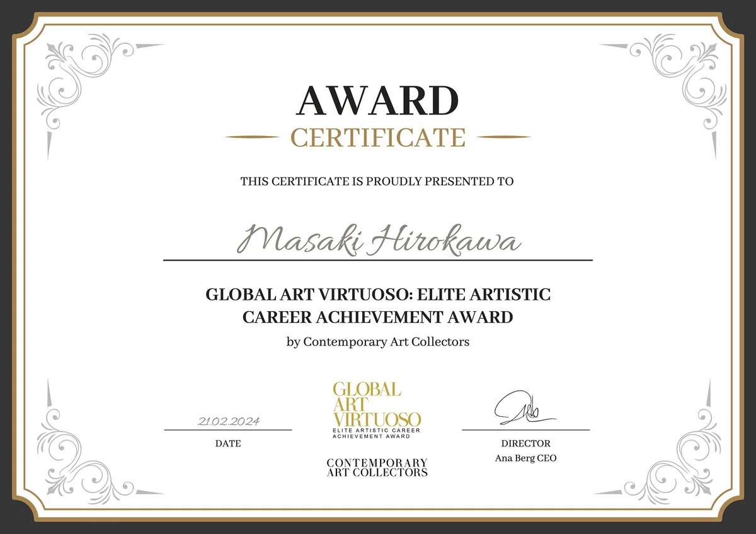Click 'CAREER ACHIEVEMENT AWARD' title line
Screen dimensions: 756x534
click(x=378, y=317)
